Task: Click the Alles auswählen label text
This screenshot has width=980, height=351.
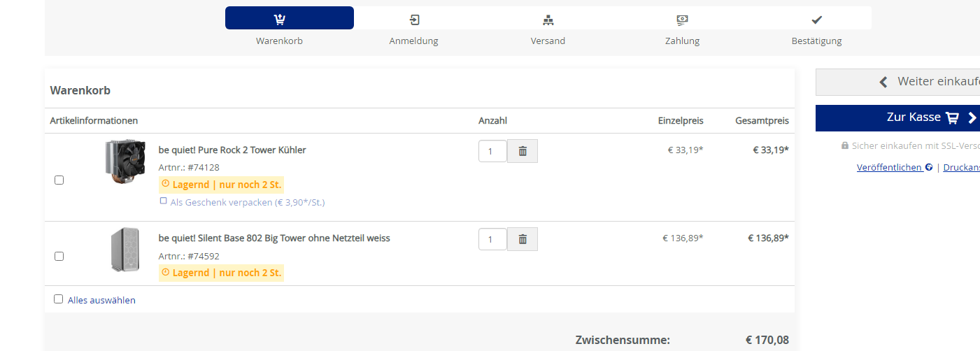Action: [x=101, y=300]
